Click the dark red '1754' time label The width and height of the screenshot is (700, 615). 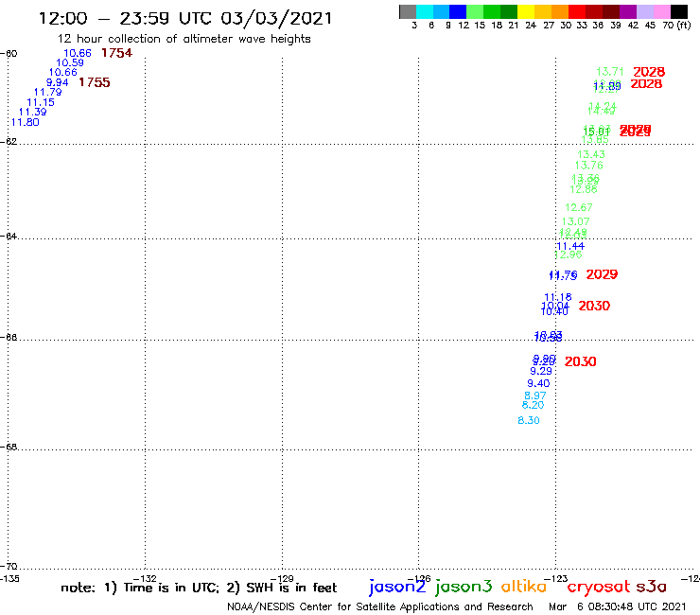point(117,53)
